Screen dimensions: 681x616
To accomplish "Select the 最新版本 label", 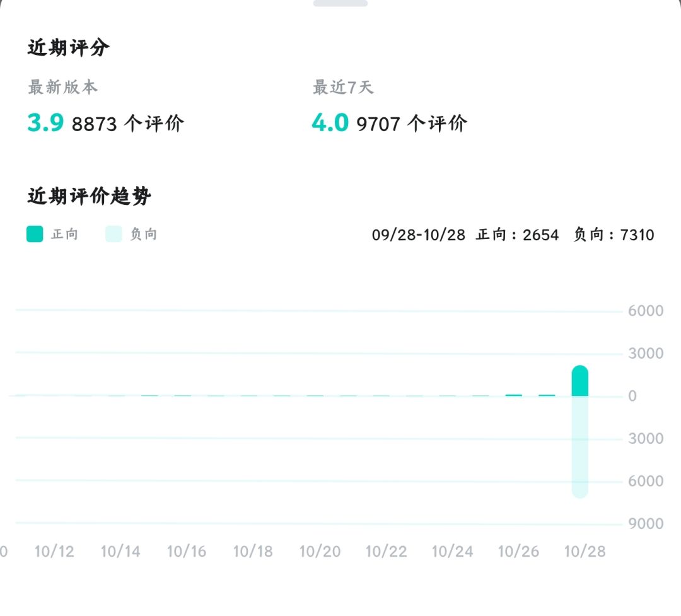I will tap(63, 87).
